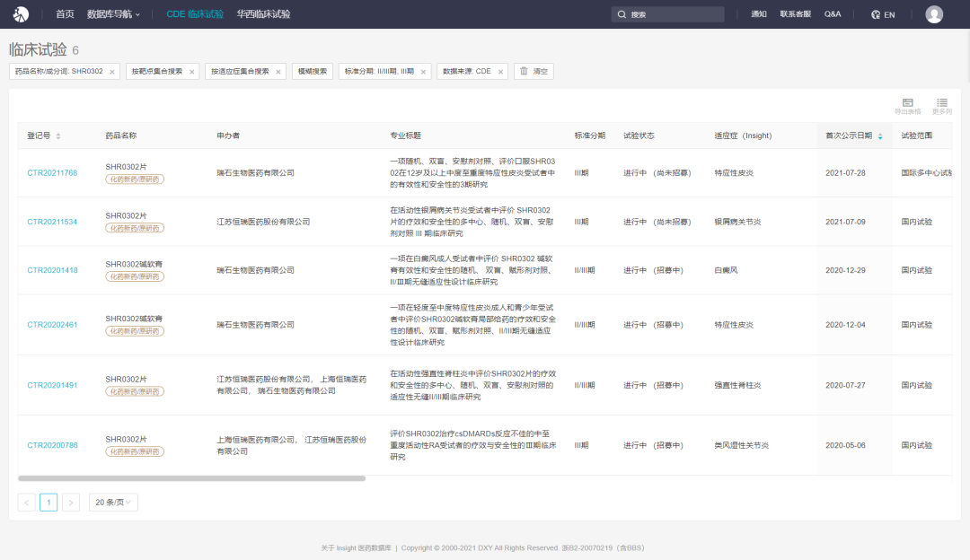
Task: Remove the 数据来源 CDE filter
Action: tap(500, 72)
